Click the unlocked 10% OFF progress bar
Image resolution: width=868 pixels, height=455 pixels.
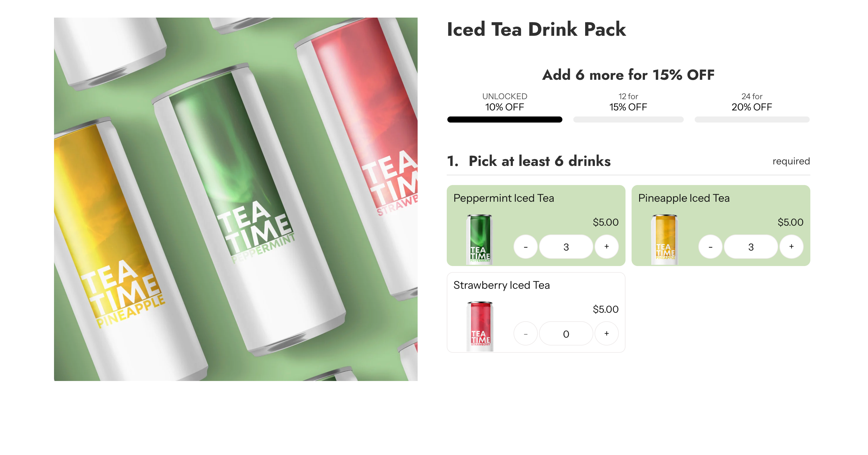coord(504,120)
